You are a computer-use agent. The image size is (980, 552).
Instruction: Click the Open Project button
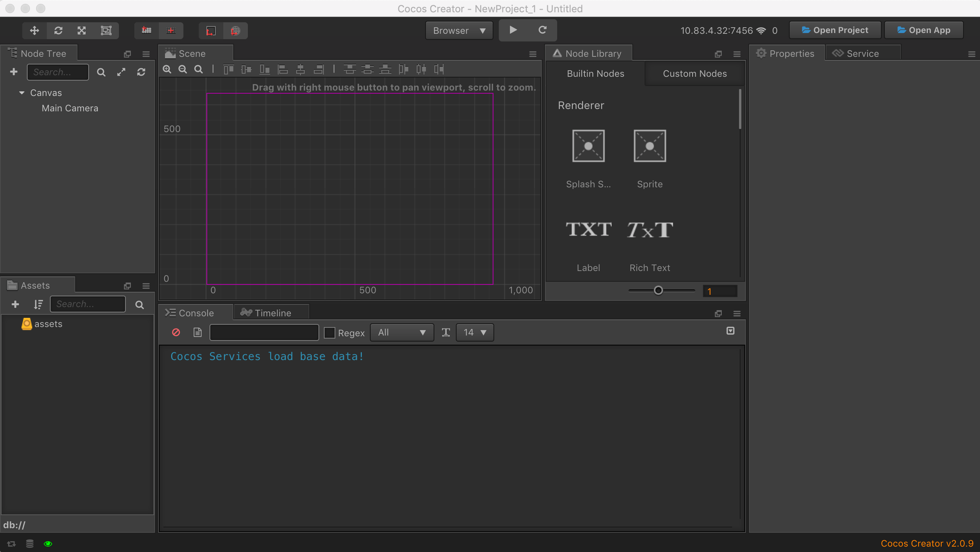click(835, 30)
